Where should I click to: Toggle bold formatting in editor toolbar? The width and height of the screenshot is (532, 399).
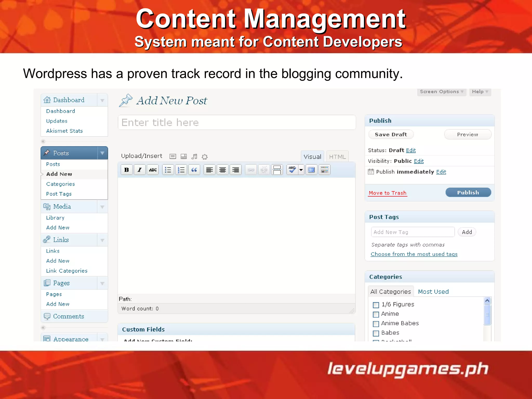[127, 170]
